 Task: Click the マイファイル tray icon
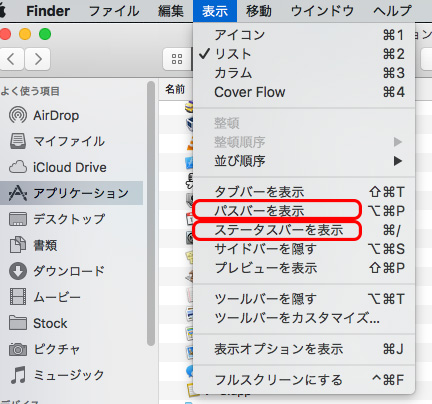pyautogui.click(x=18, y=141)
